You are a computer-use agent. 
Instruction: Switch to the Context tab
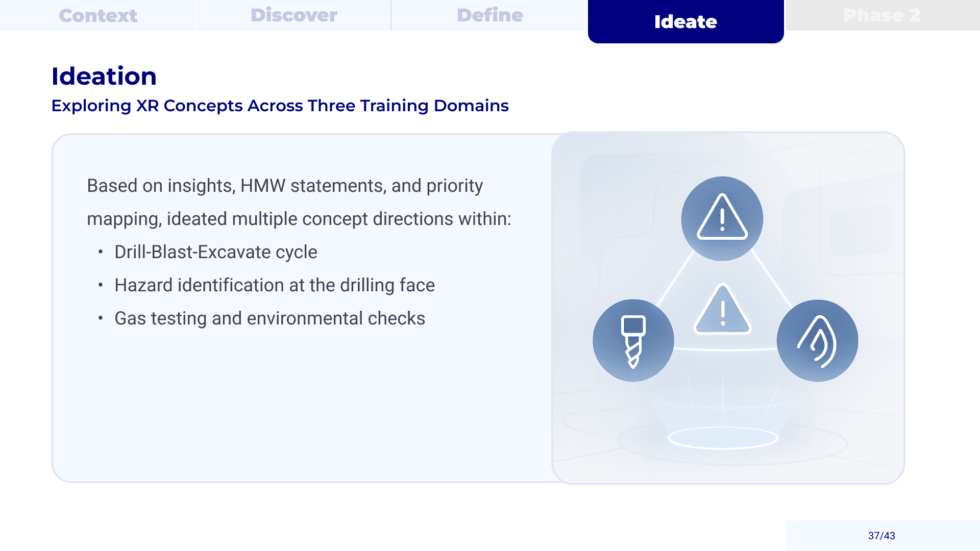click(x=97, y=15)
